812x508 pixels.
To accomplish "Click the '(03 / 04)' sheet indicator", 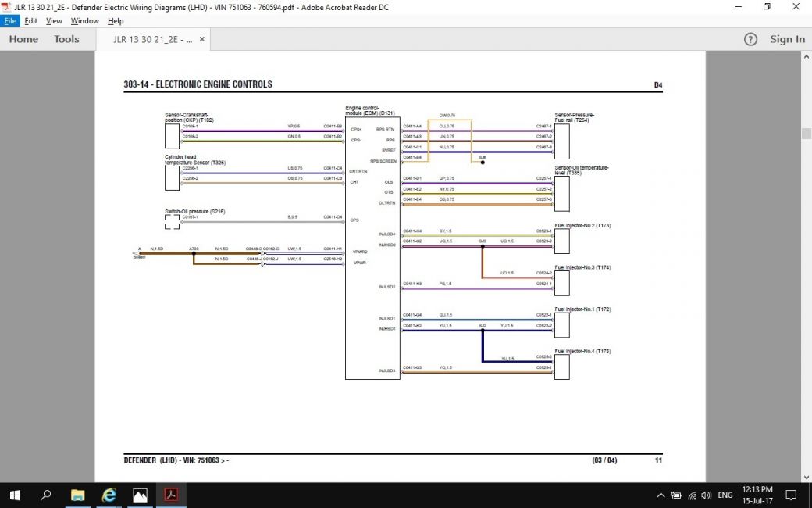I will pos(604,460).
